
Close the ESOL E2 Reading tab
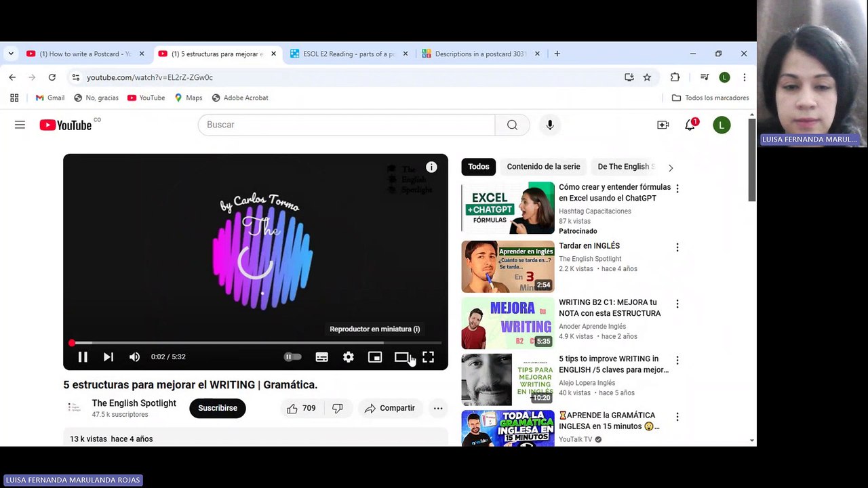[x=406, y=54]
